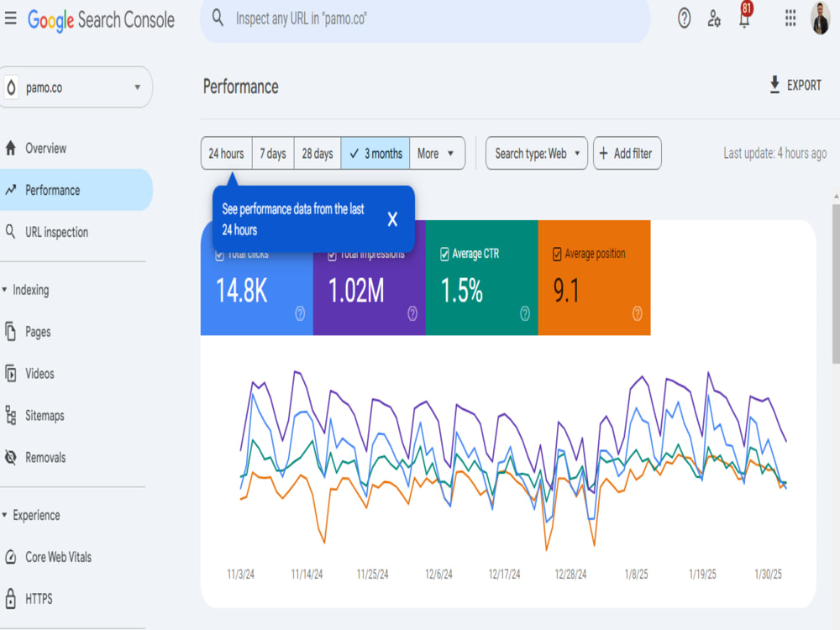Click the search magnifier icon
The width and height of the screenshot is (840, 630).
pyautogui.click(x=218, y=18)
